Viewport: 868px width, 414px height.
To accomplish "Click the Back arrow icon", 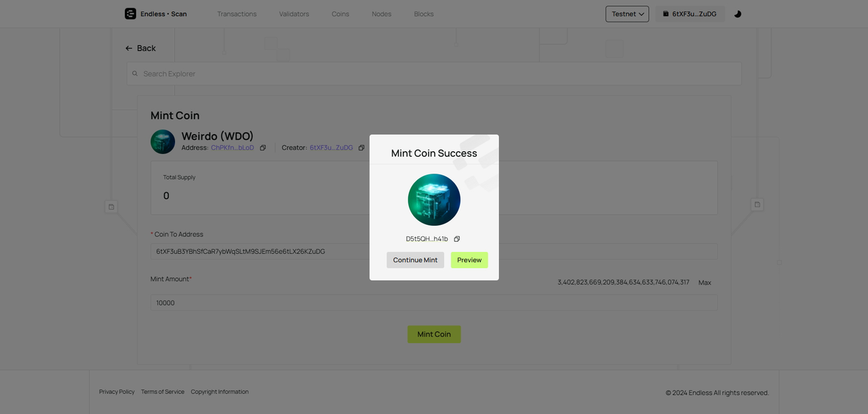I will point(129,48).
